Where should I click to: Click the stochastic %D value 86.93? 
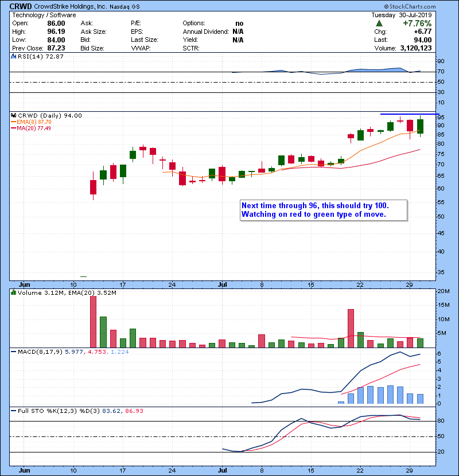pos(134,411)
